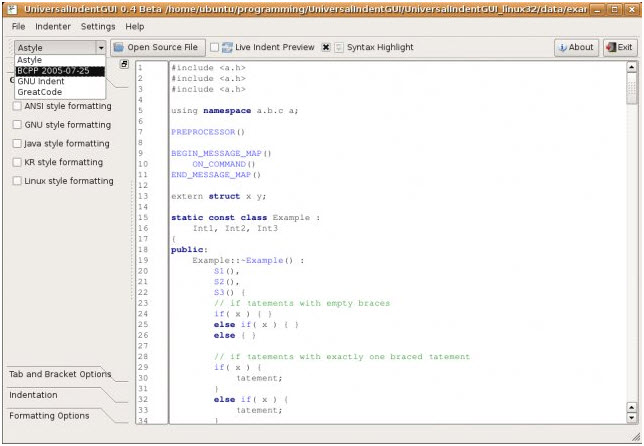644x446 pixels.
Task: Check KR style formatting
Action: [x=17, y=162]
